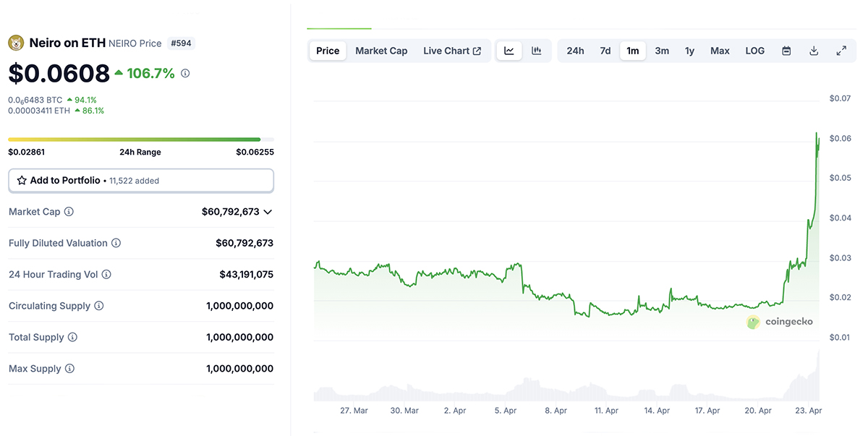
Task: Click the 0.00003411 ETH conversion line
Action: (56, 111)
